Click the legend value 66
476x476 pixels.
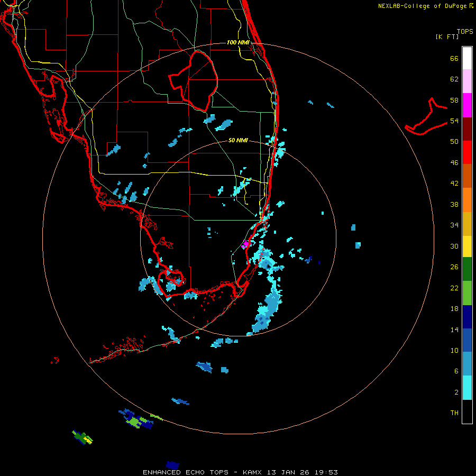coord(454,59)
